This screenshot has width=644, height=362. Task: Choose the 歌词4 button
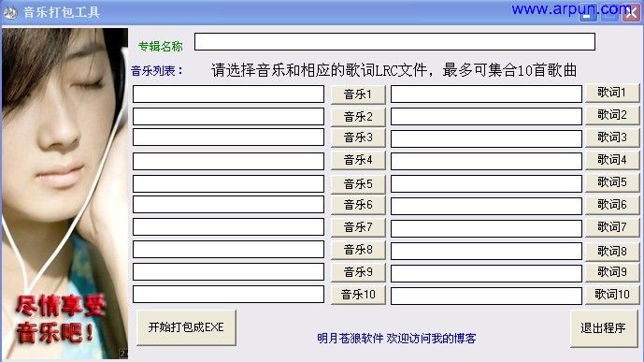click(612, 160)
